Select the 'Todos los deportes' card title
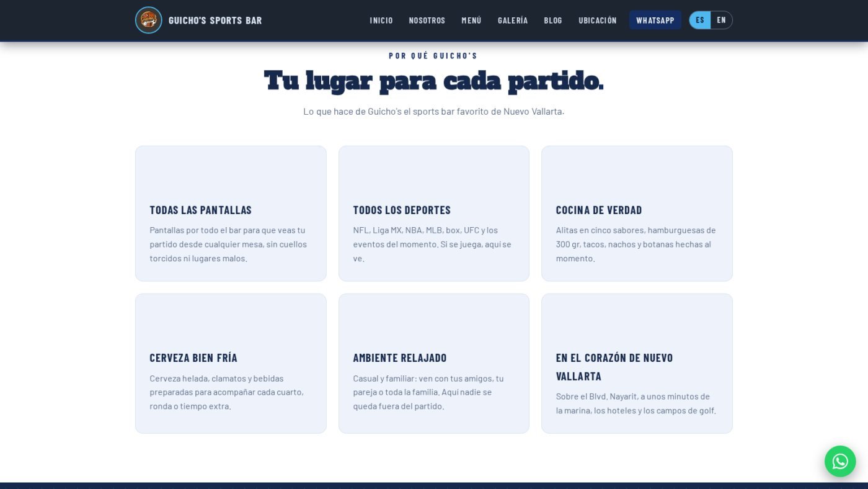The image size is (868, 489). [x=402, y=210]
